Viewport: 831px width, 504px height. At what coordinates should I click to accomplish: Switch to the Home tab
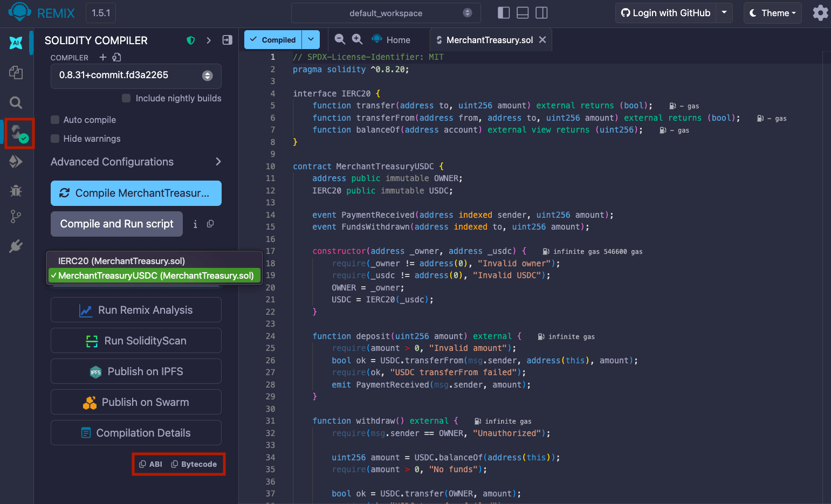pyautogui.click(x=392, y=40)
